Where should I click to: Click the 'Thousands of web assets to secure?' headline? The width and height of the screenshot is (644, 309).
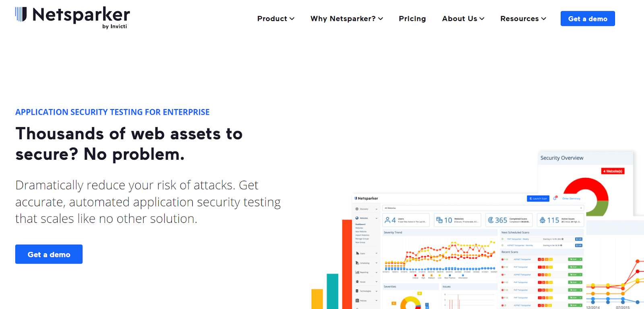(x=129, y=144)
